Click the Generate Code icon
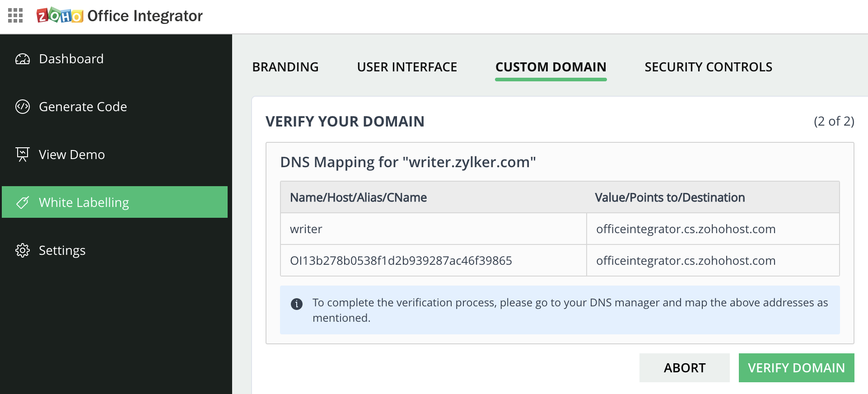The height and width of the screenshot is (394, 868). (x=23, y=107)
